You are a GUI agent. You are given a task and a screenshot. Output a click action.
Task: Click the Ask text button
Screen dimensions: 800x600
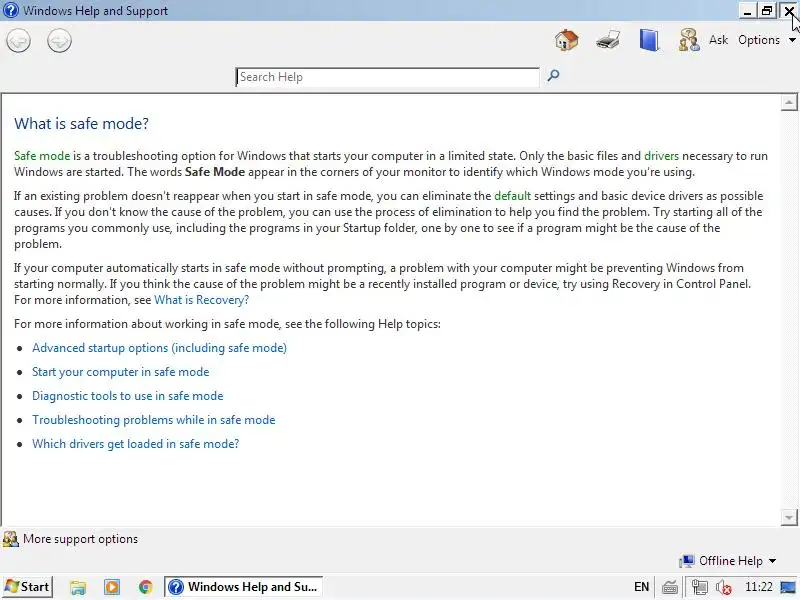(718, 40)
